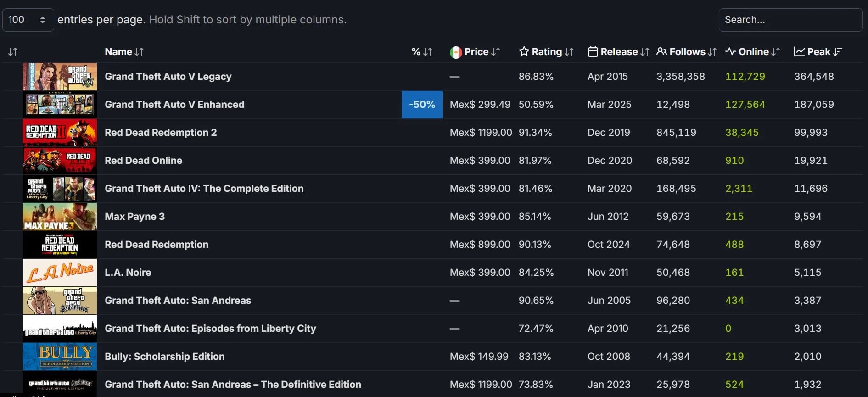Click sort arrows in the first column
The image size is (868, 397).
[13, 52]
